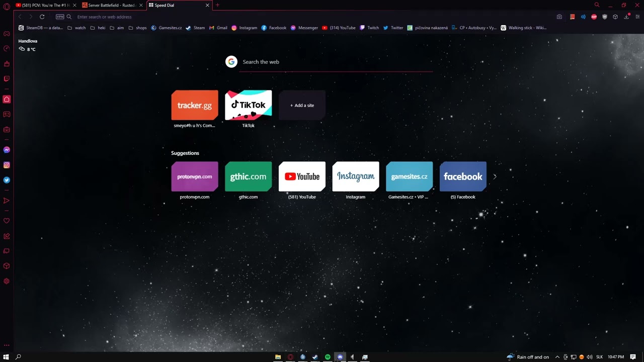
Task: Open Gmail bookmark
Action: coord(218,28)
